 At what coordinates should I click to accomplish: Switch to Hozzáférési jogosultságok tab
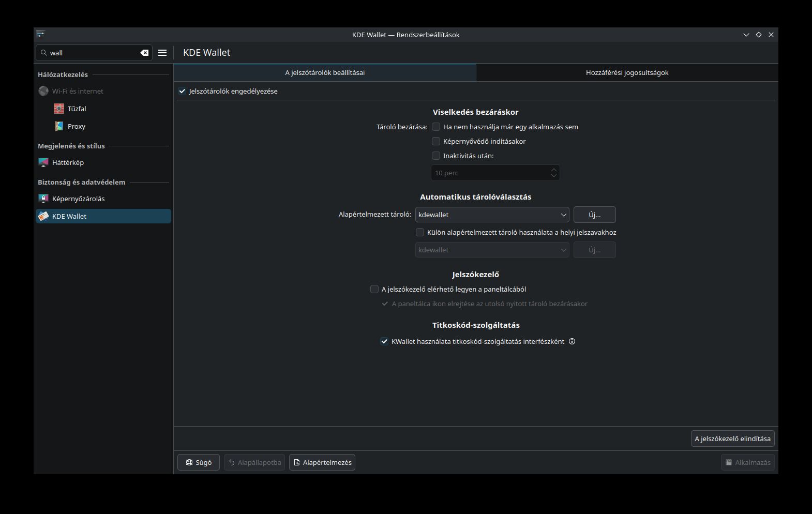pos(627,72)
